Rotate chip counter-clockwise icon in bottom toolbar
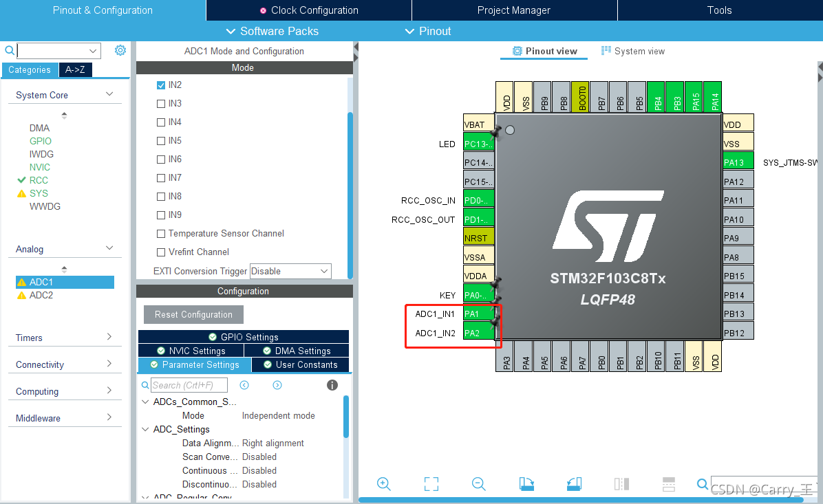 pos(574,483)
